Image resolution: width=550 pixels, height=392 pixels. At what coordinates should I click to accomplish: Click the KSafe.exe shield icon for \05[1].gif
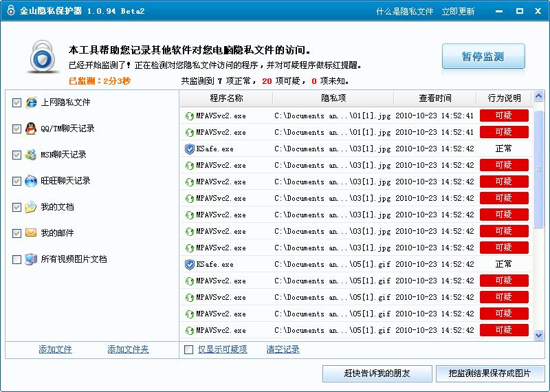190,264
